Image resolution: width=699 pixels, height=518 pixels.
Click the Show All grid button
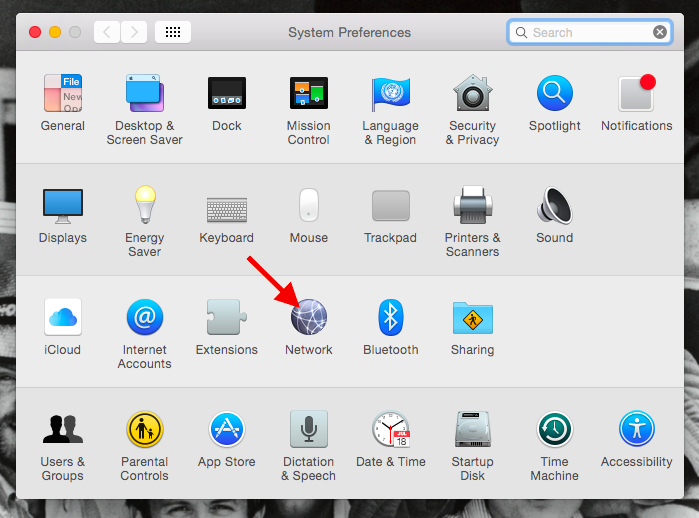173,32
